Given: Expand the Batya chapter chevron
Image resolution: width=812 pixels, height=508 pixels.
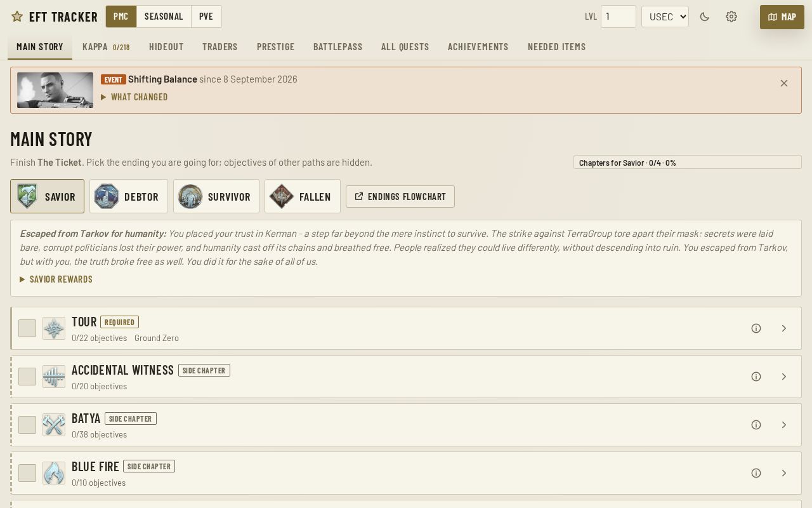Looking at the screenshot, I should click(x=784, y=425).
